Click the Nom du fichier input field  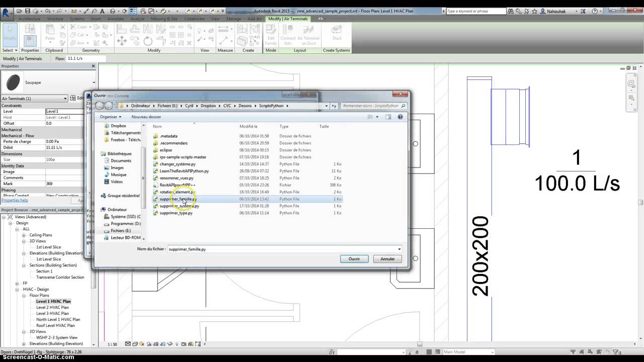point(282,249)
